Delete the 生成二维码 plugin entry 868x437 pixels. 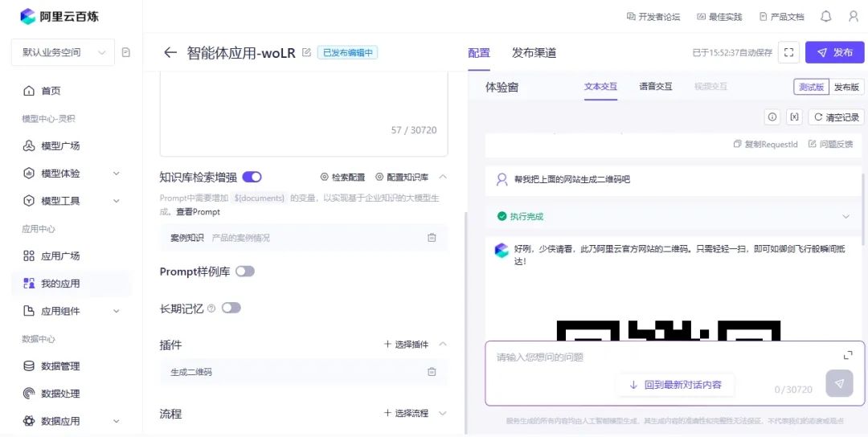click(432, 372)
